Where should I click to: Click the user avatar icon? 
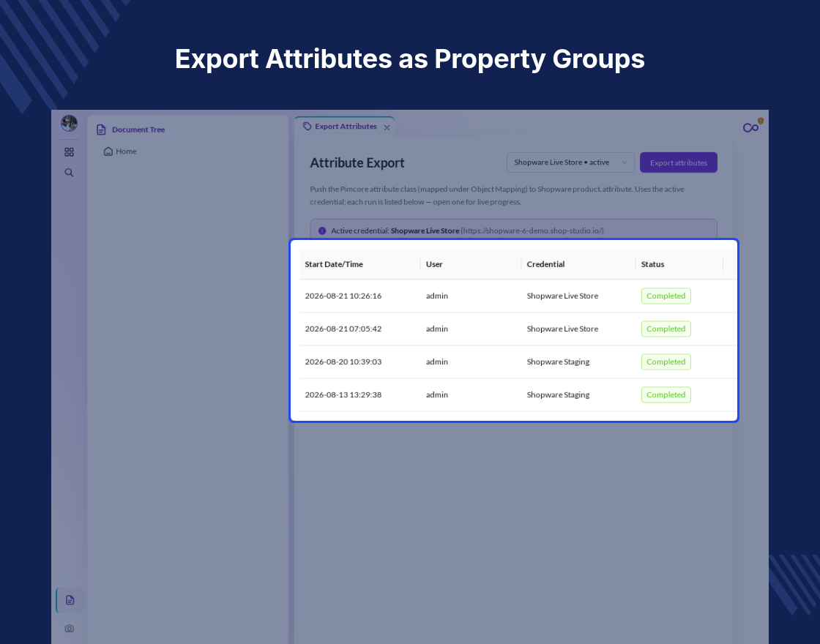click(x=69, y=124)
